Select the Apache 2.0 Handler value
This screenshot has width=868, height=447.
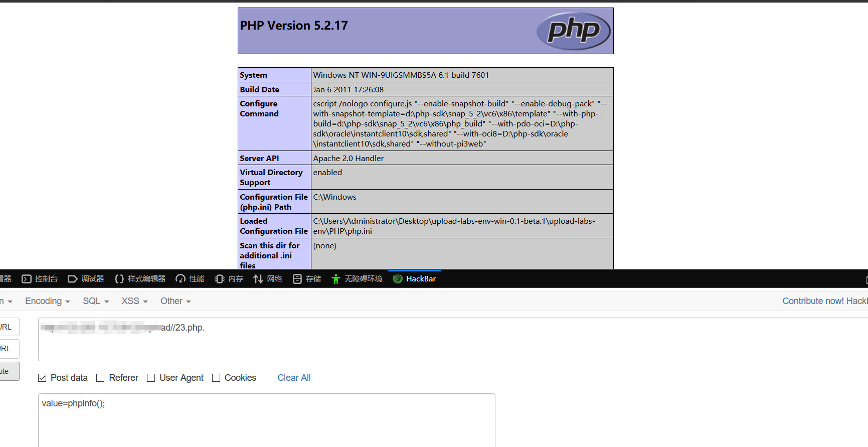pos(349,159)
